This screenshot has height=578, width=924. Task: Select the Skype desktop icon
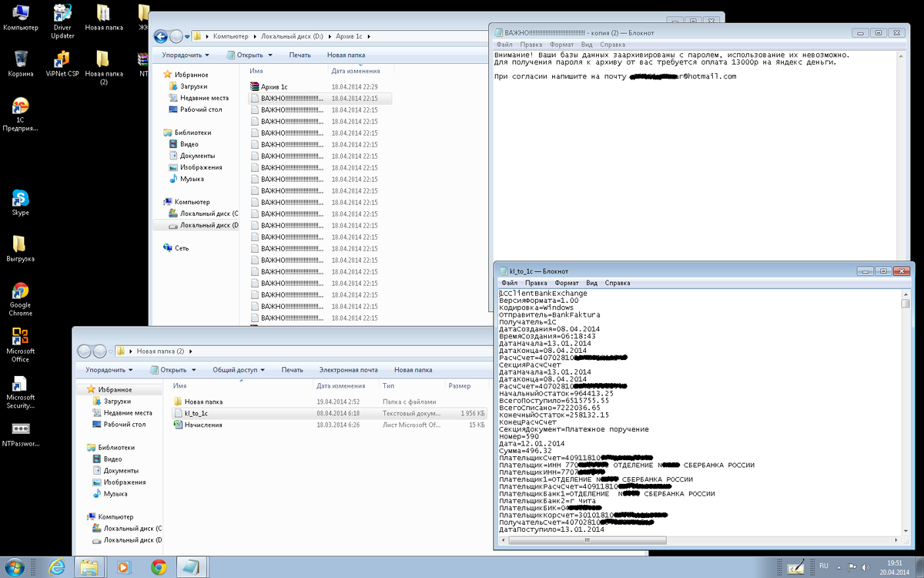point(21,203)
